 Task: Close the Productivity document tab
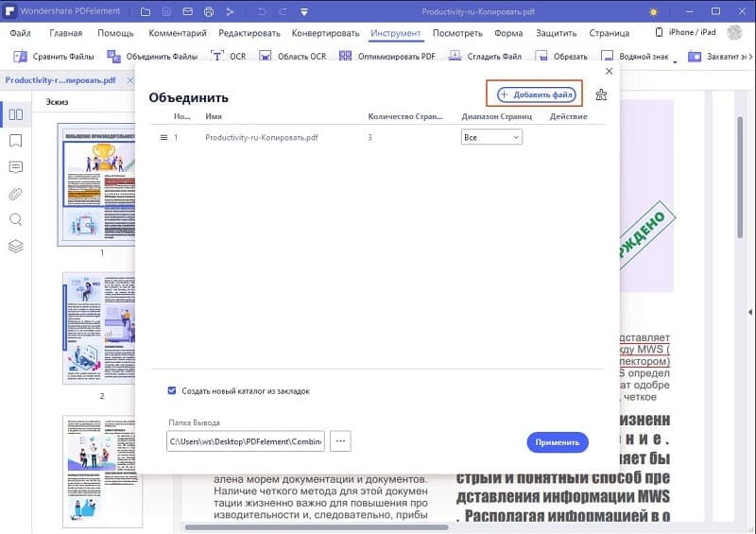[130, 80]
